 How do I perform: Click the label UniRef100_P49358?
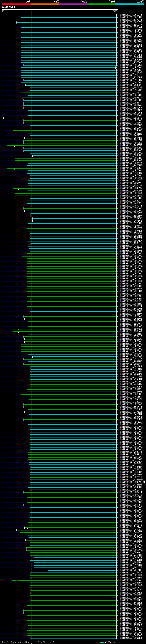[x=131, y=168]
